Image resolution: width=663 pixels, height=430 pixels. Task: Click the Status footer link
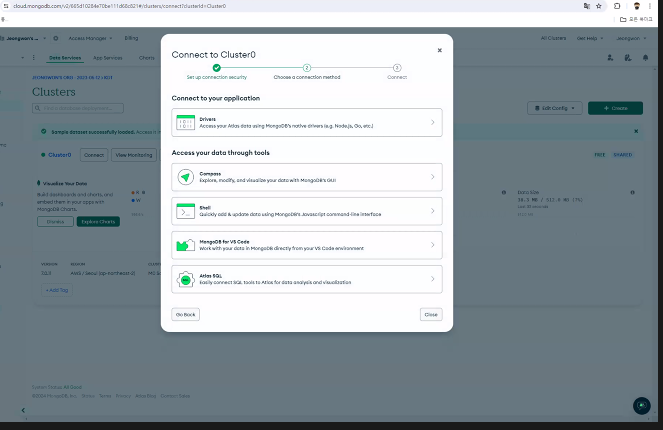[x=88, y=396]
